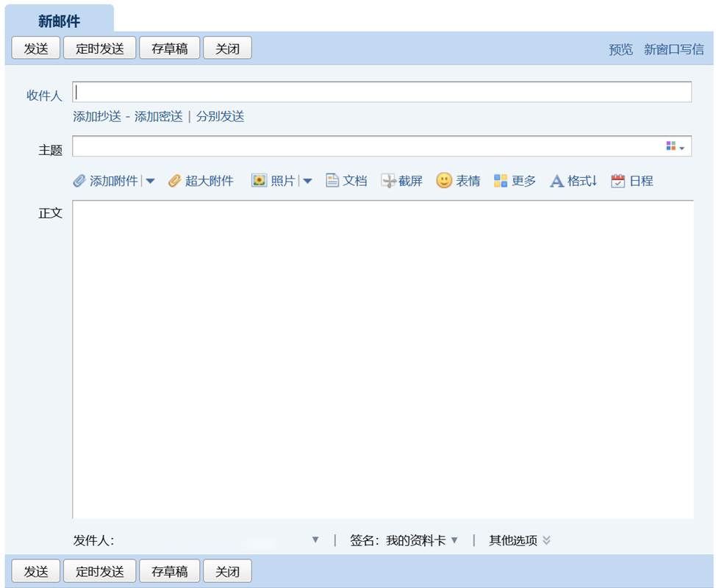Click the top Send (发送) button
The image size is (716, 588).
36,49
